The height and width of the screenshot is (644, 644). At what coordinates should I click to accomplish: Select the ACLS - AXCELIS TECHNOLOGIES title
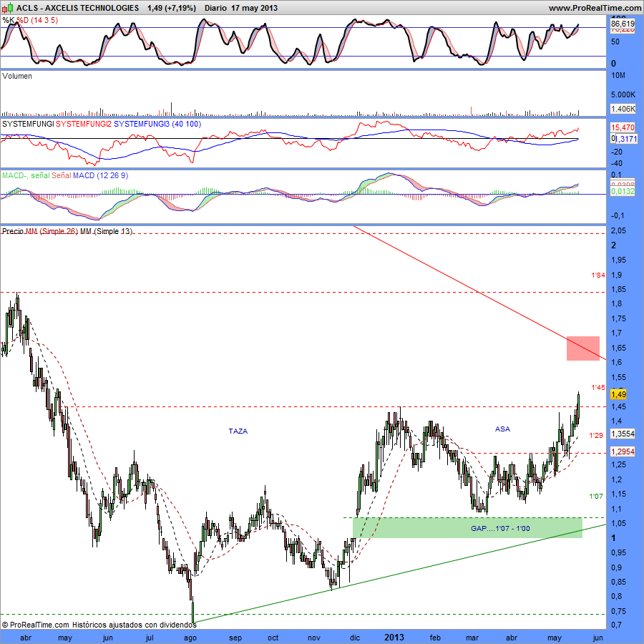coord(77,8)
